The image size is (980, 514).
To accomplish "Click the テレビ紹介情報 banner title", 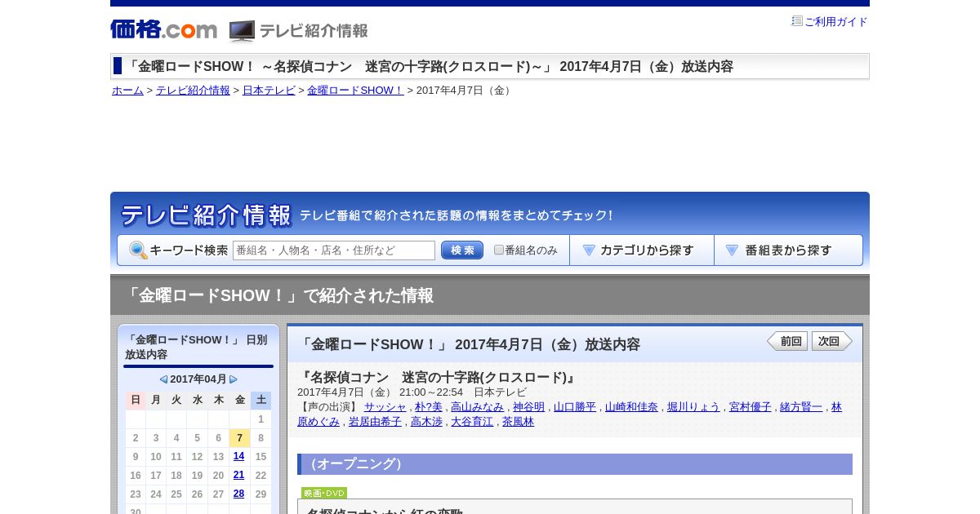I will [206, 215].
